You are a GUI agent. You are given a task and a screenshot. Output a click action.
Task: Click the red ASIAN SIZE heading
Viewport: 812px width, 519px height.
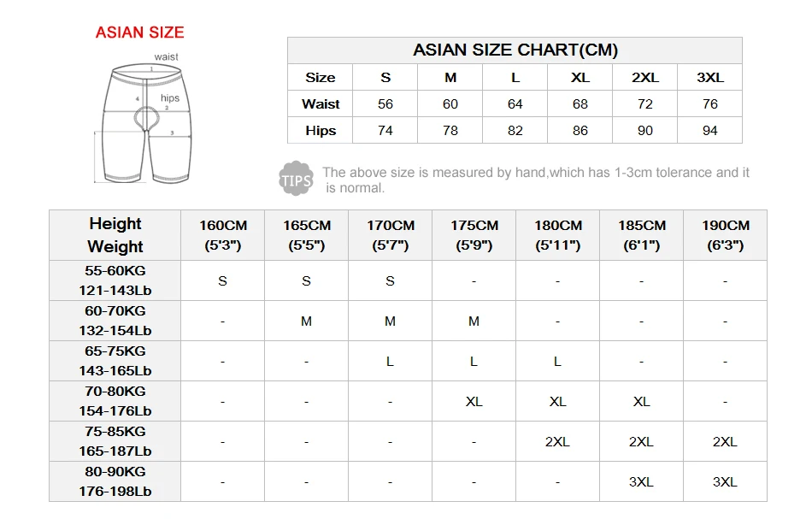coord(140,32)
